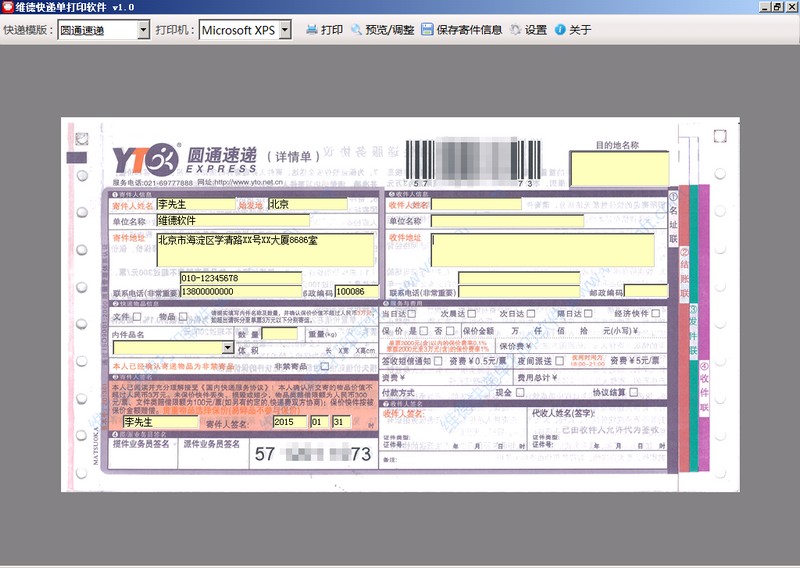Viewport: 800px width, 568px height.
Task: Click the year field 2015
Action: (x=290, y=422)
